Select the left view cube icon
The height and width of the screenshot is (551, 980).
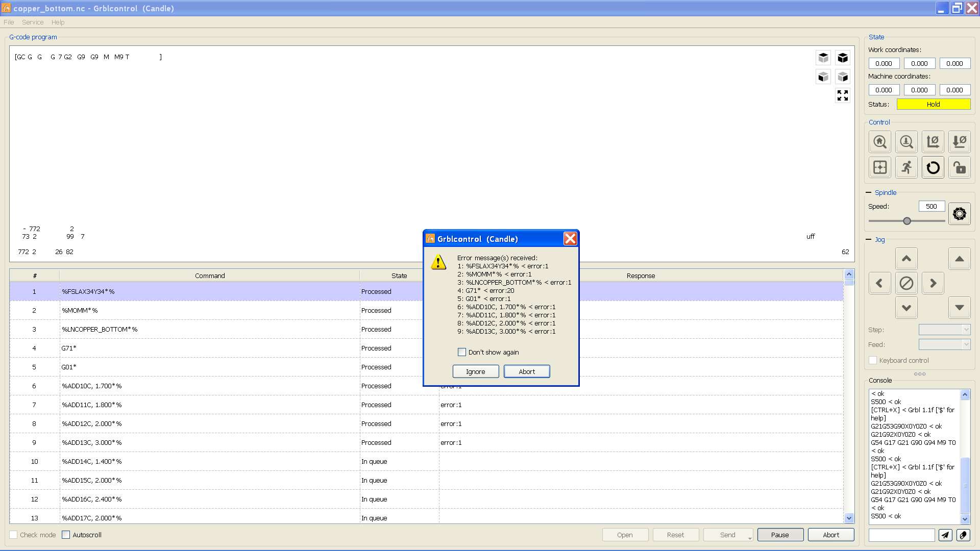click(843, 77)
